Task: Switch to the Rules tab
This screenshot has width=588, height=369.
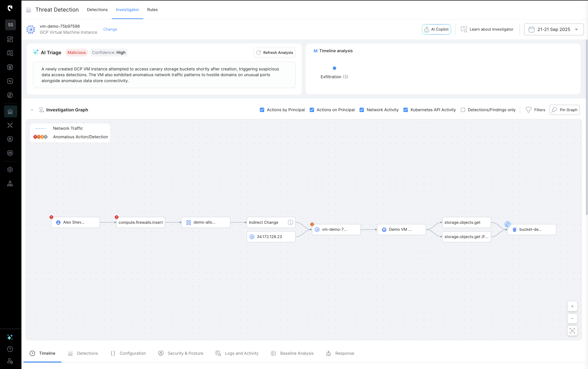Action: coord(152,10)
